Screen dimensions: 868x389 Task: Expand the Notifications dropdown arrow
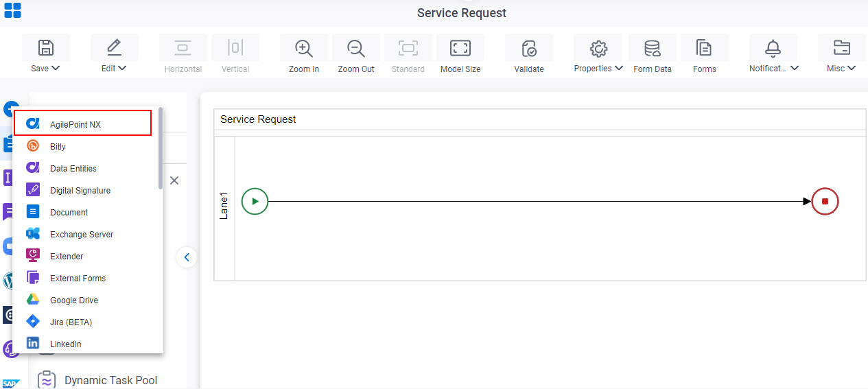pos(795,68)
